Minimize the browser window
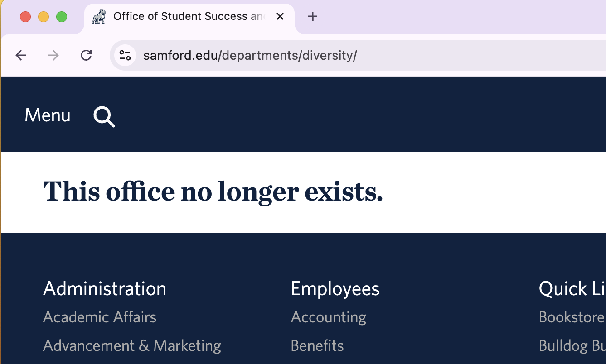Screen dimensions: 606x364 (x=44, y=17)
